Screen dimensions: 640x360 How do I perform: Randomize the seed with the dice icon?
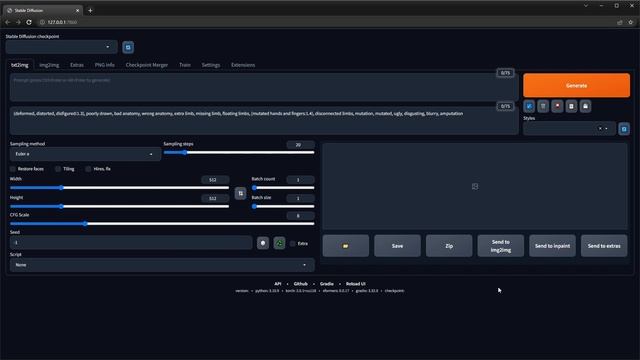pos(263,243)
